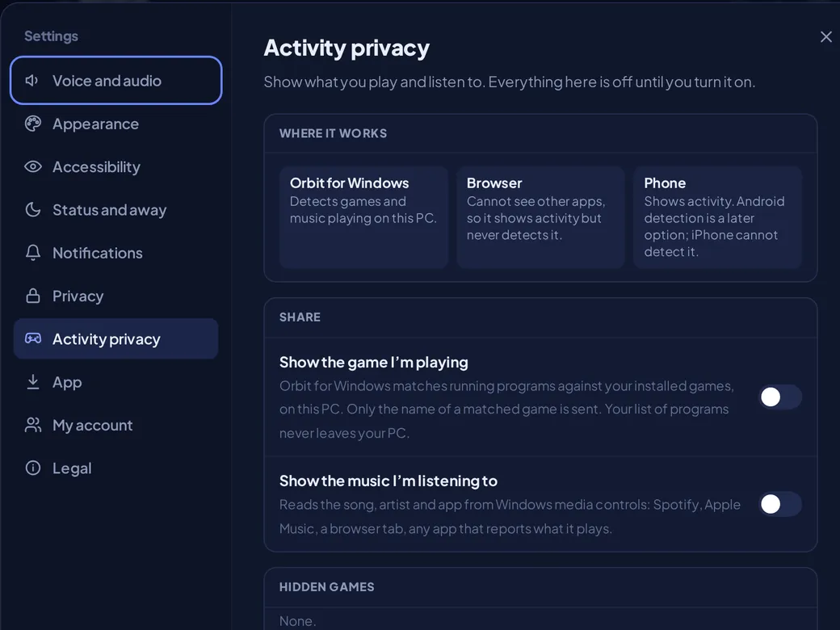The image size is (840, 630).
Task: Click the 'matches running programs' description
Action: pyautogui.click(x=506, y=409)
